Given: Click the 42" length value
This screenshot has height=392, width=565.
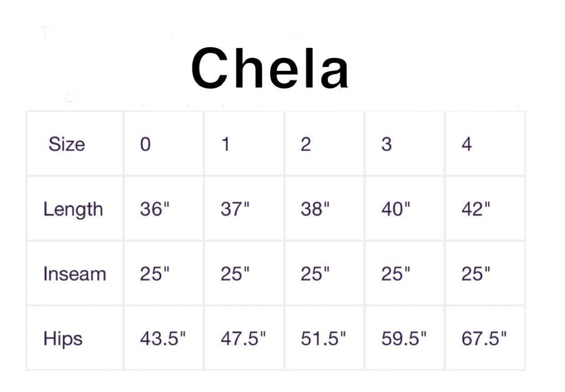Looking at the screenshot, I should (476, 209).
